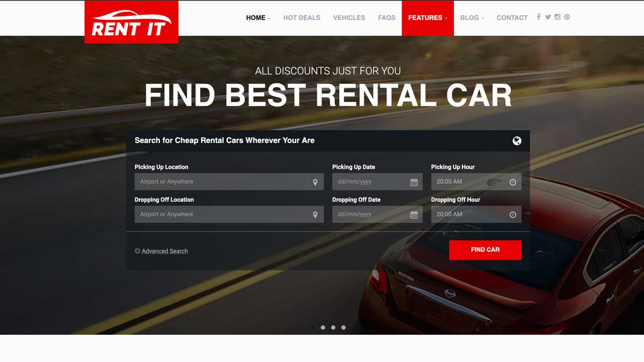Open the Pinterest social icon
This screenshot has width=644, height=362.
(567, 17)
